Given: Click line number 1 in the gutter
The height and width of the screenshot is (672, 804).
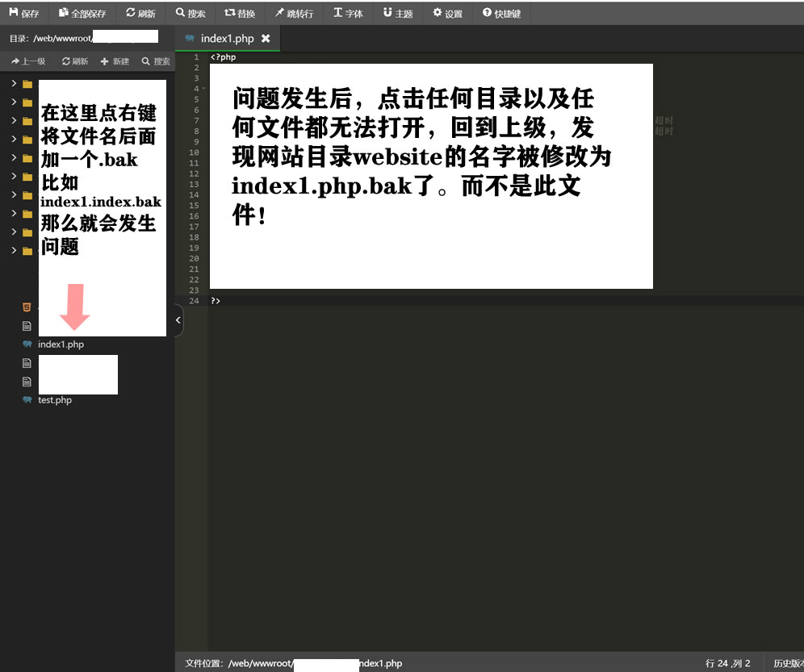Looking at the screenshot, I should pyautogui.click(x=196, y=57).
